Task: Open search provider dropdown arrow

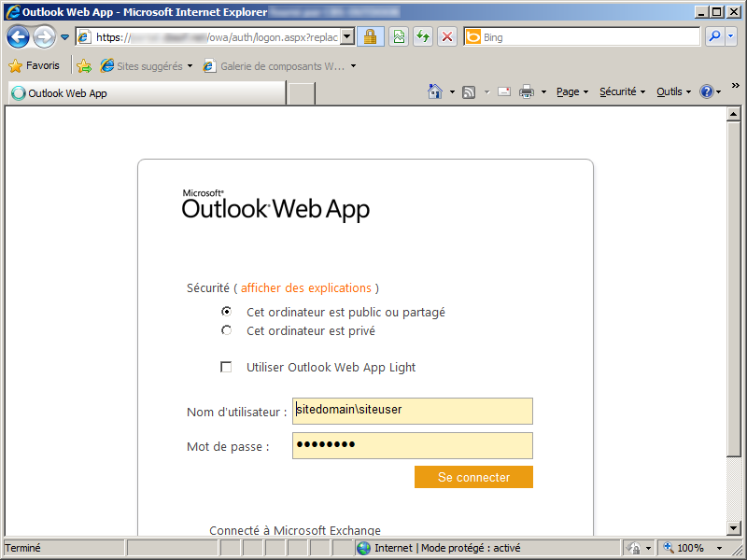Action: (x=731, y=36)
